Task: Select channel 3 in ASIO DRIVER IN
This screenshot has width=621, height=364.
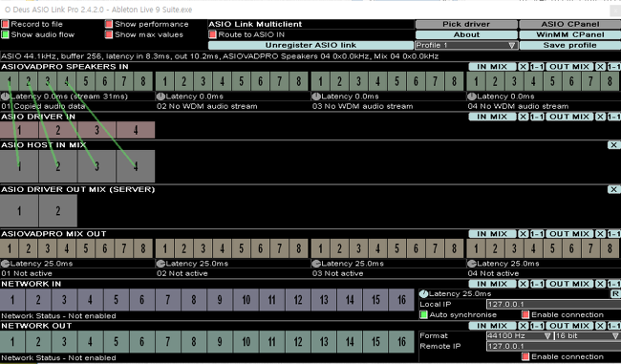Action: [96, 130]
